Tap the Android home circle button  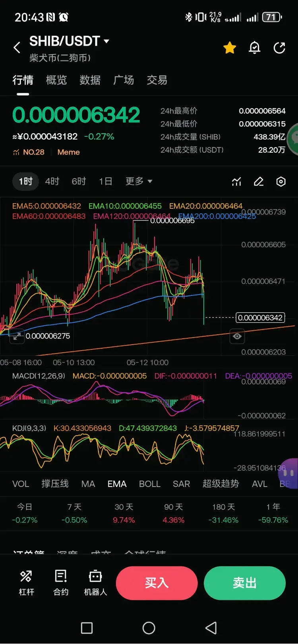149,628
